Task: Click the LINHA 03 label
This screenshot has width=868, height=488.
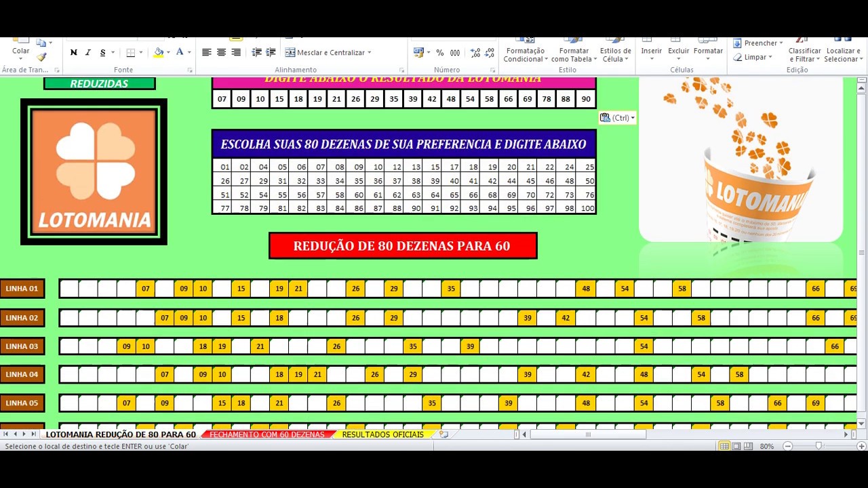Action: coord(22,346)
